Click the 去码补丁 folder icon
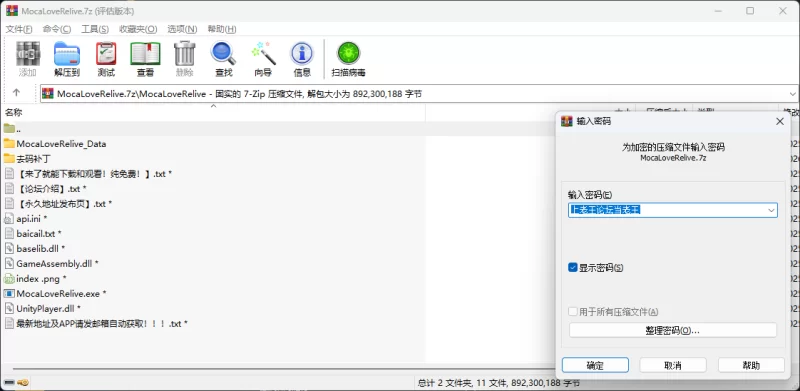Screen dimensions: 800x391 [9, 158]
